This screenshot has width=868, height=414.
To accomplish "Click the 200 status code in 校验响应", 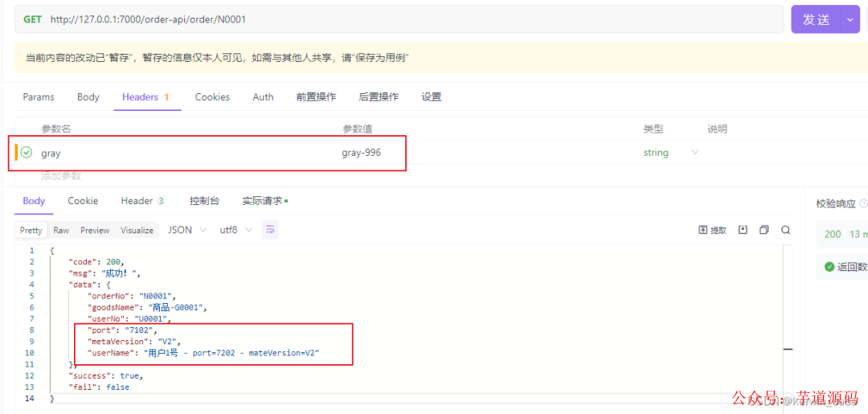I will 833,234.
